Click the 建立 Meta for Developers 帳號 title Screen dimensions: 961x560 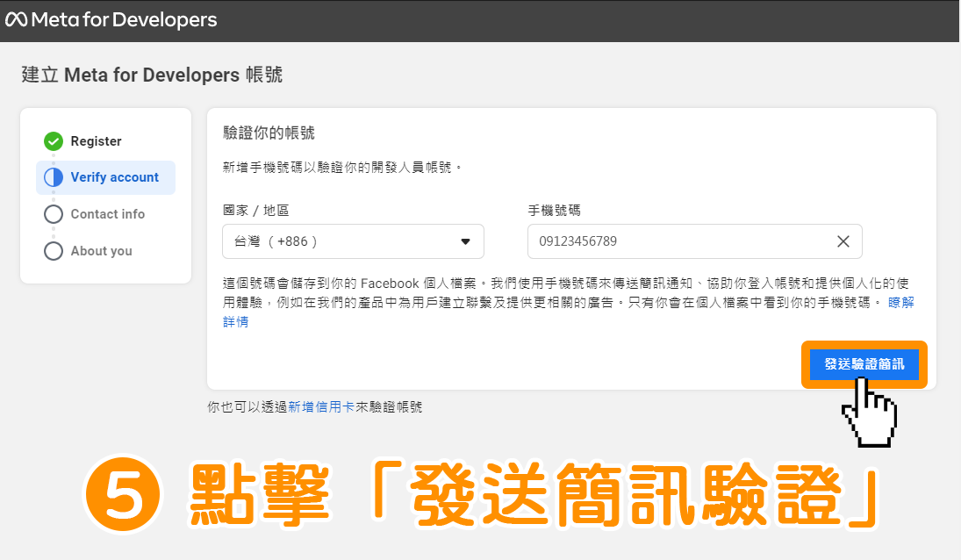click(x=152, y=75)
